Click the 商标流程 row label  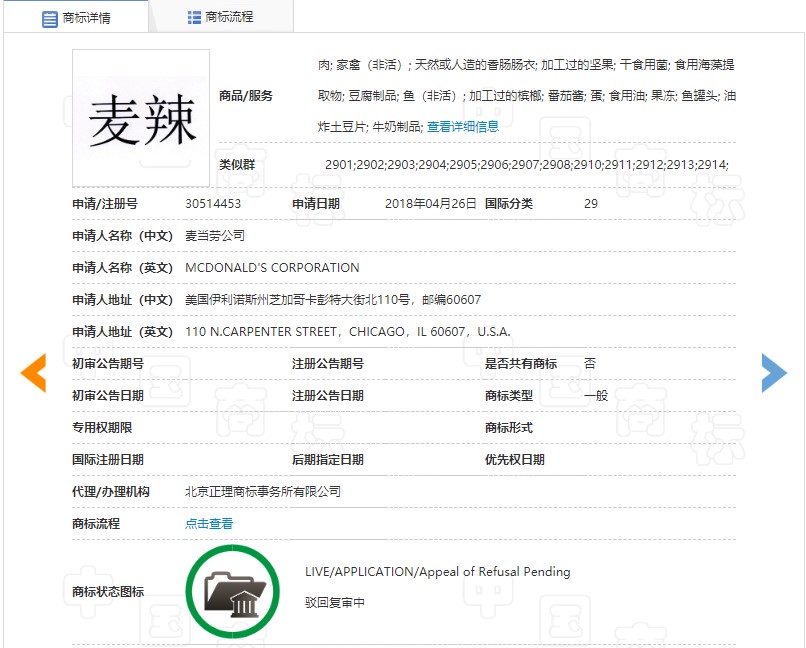(x=96, y=524)
